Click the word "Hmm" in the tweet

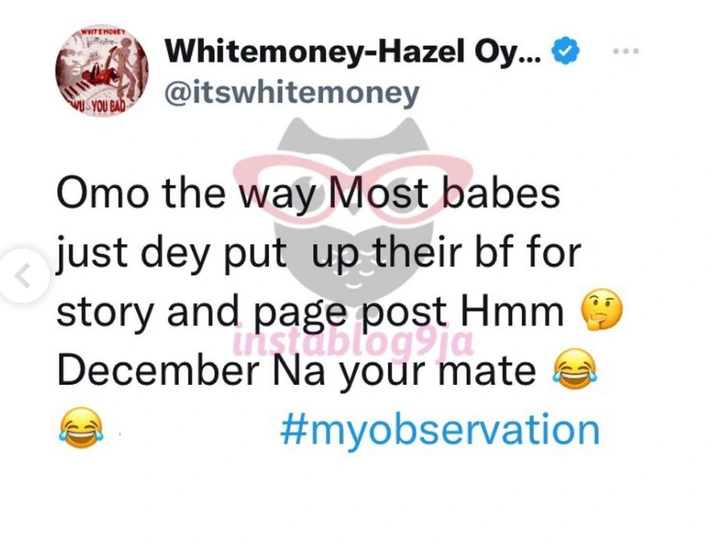[x=512, y=311]
